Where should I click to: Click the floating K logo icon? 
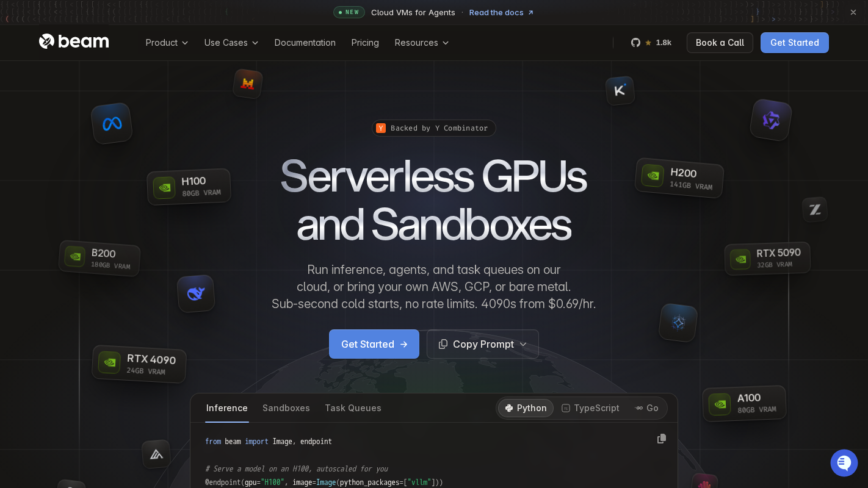[620, 90]
